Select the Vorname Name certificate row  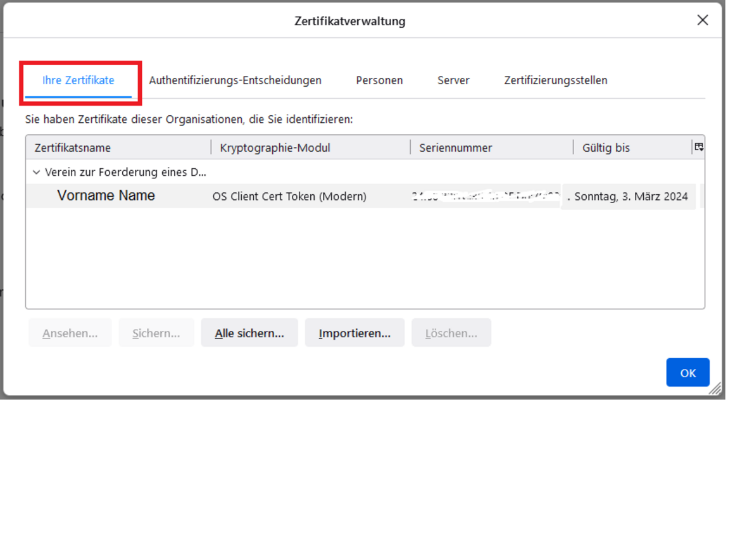point(106,196)
